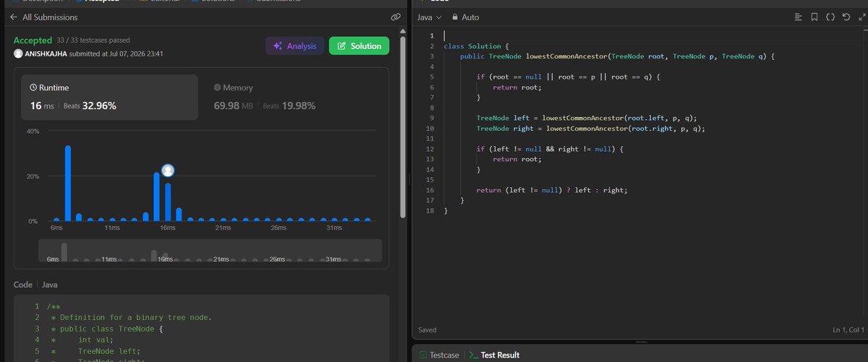The image size is (868, 362).
Task: Click the 'Beats 32.96%' runtime text
Action: click(x=90, y=105)
